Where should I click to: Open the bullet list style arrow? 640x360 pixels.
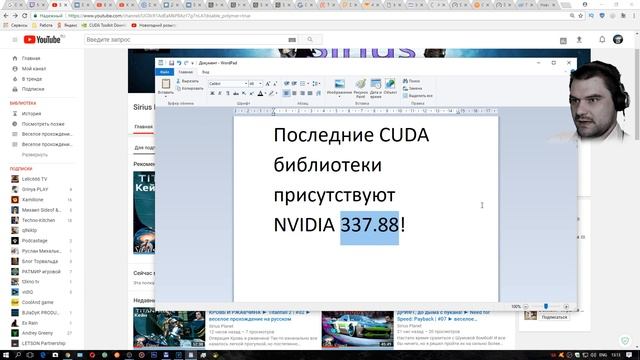pyautogui.click(x=308, y=84)
